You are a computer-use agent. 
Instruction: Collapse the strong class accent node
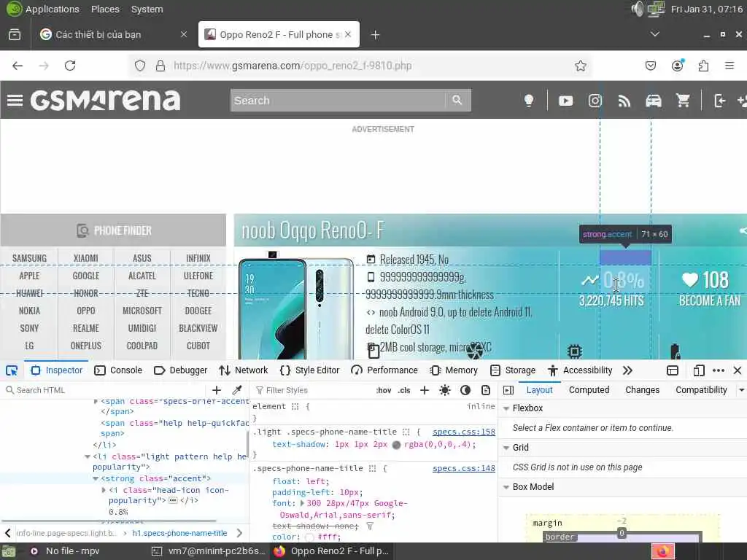[x=96, y=478]
